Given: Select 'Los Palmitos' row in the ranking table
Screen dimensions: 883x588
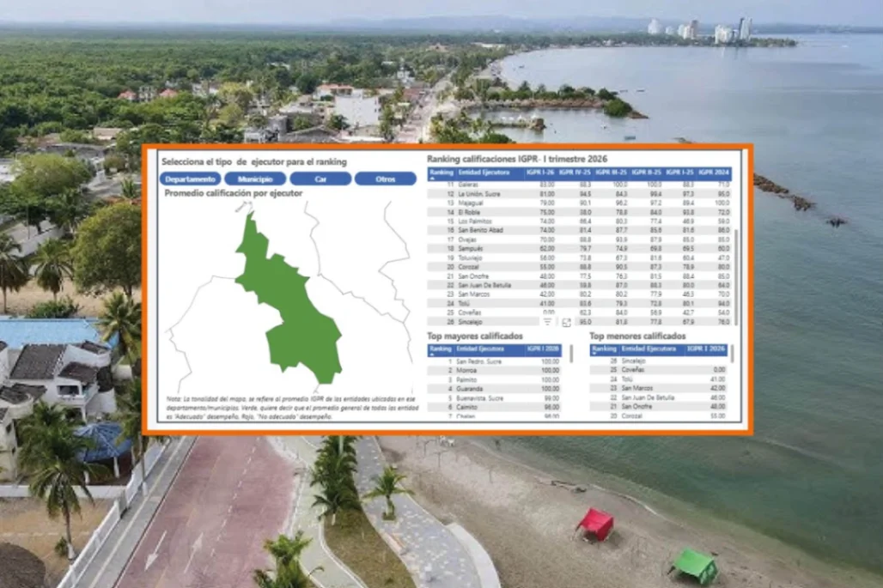Looking at the screenshot, I should (580, 221).
